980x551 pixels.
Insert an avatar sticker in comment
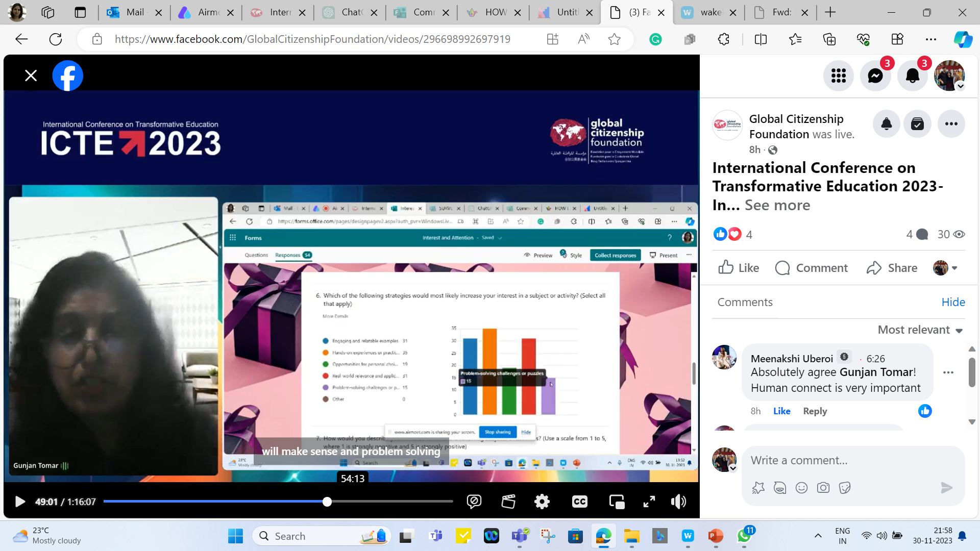758,488
